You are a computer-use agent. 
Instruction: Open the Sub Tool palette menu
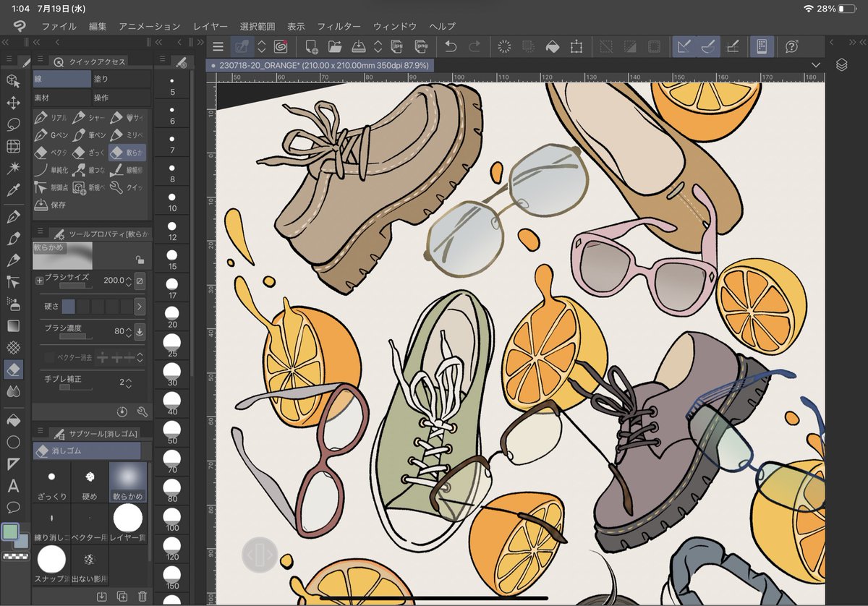[41, 432]
